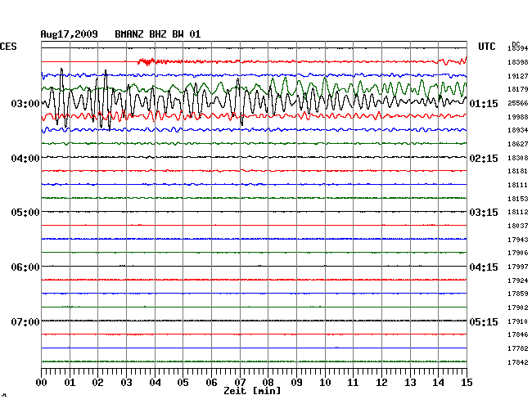The width and height of the screenshot is (532, 404).
Task: Click the 01:15 UTC time label
Action: (484, 103)
